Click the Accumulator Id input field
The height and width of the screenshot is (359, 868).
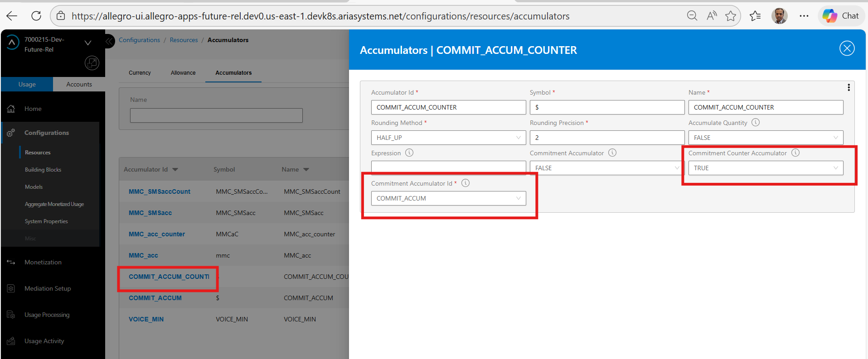tap(448, 107)
